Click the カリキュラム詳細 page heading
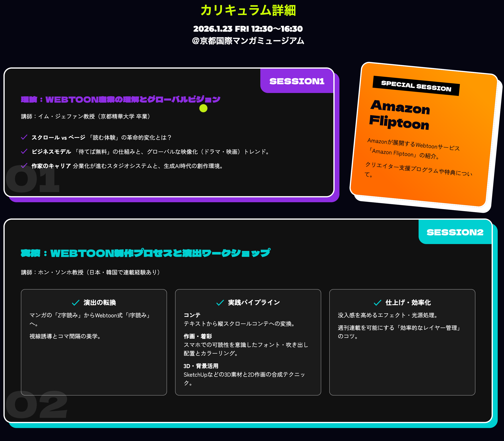The width and height of the screenshot is (504, 441). coord(248,11)
